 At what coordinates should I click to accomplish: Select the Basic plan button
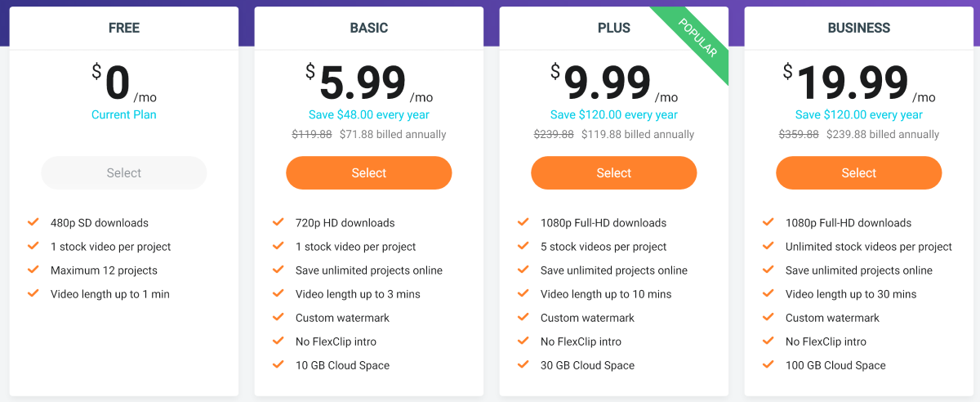(369, 172)
